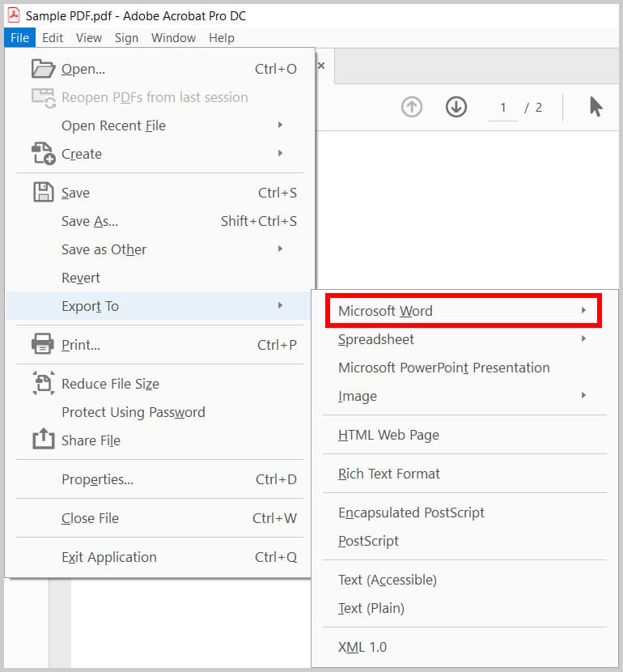Expand Spreadsheet submenu arrow
Image resolution: width=623 pixels, height=672 pixels.
583,338
